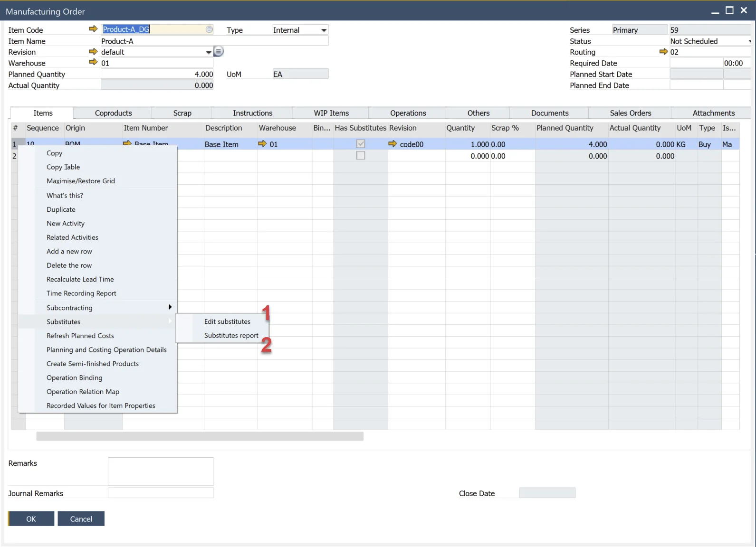This screenshot has height=547, width=756.
Task: Click the Journal Remarks field
Action: 161,493
